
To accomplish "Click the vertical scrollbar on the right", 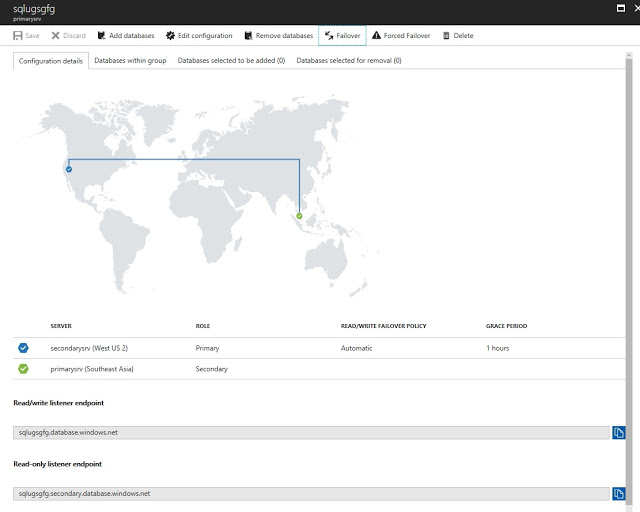I will tap(629, 282).
